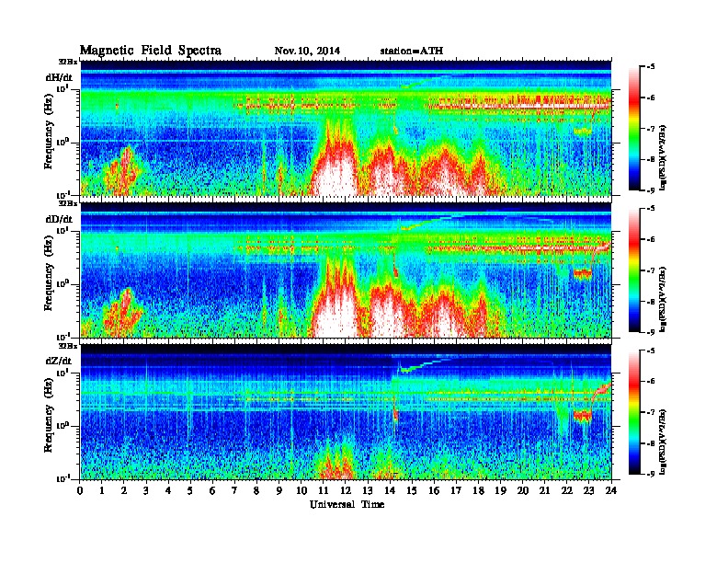Image resolution: width=728 pixels, height=563 pixels.
Task: Click the dZ/dt panel color scale bar
Action: pos(634,412)
